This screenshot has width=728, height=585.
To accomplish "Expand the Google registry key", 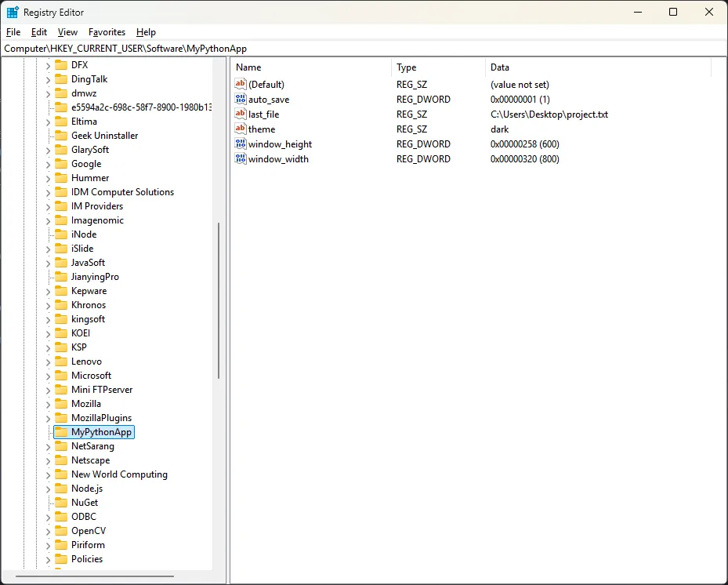I will 48,164.
